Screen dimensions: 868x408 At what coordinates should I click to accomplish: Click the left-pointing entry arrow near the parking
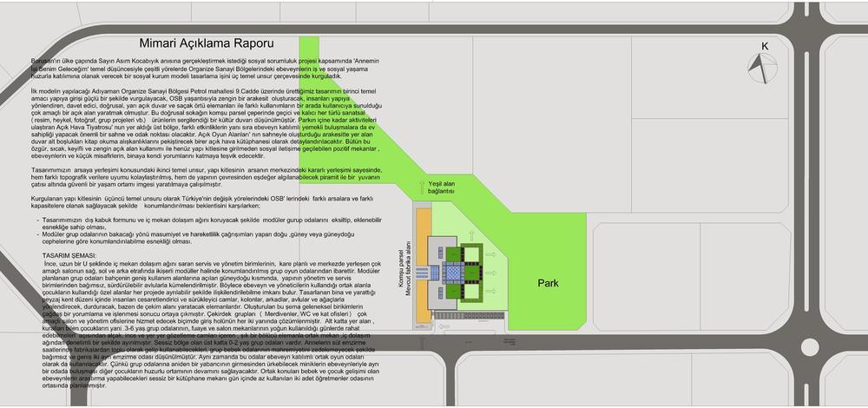point(444,326)
